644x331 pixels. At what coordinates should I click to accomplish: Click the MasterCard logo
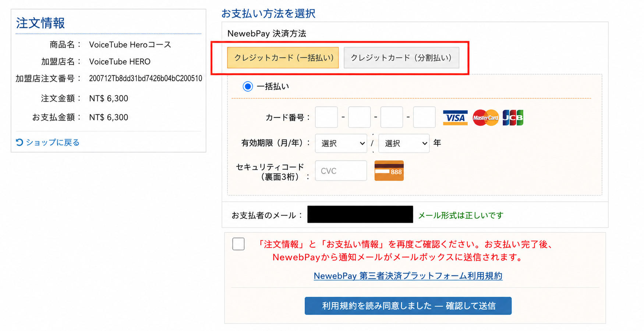(x=485, y=118)
